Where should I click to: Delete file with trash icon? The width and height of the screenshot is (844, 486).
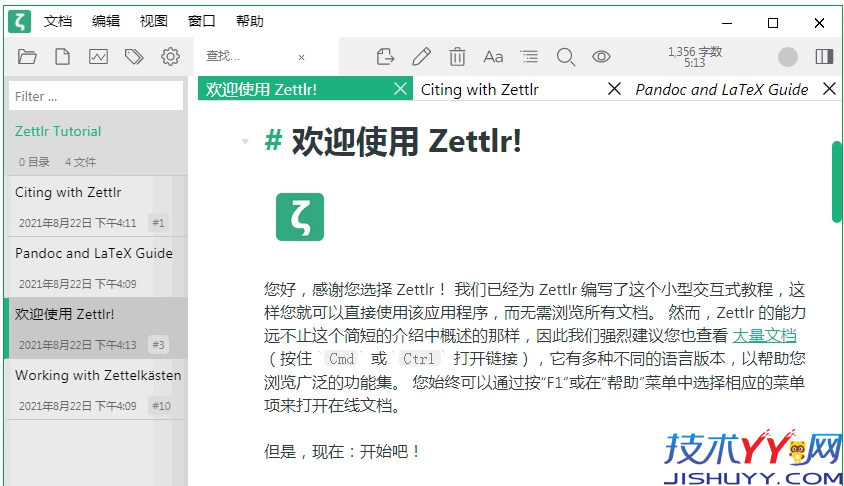coord(457,57)
